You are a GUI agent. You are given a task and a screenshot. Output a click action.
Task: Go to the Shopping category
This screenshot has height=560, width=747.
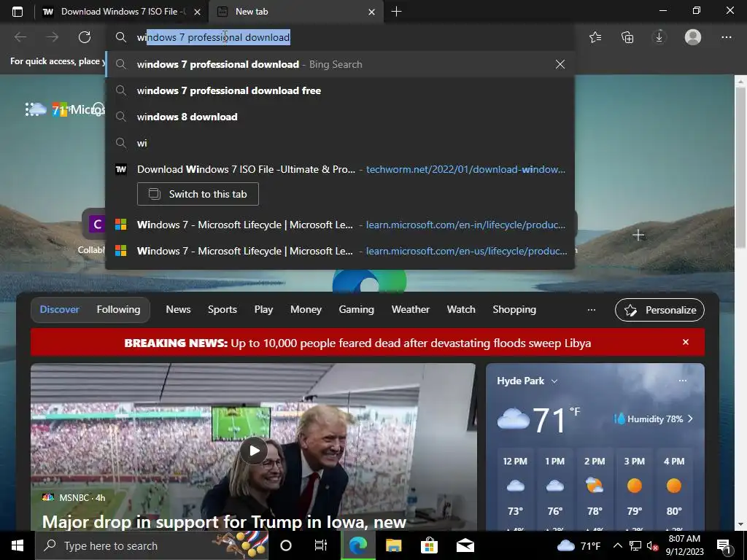pos(514,309)
